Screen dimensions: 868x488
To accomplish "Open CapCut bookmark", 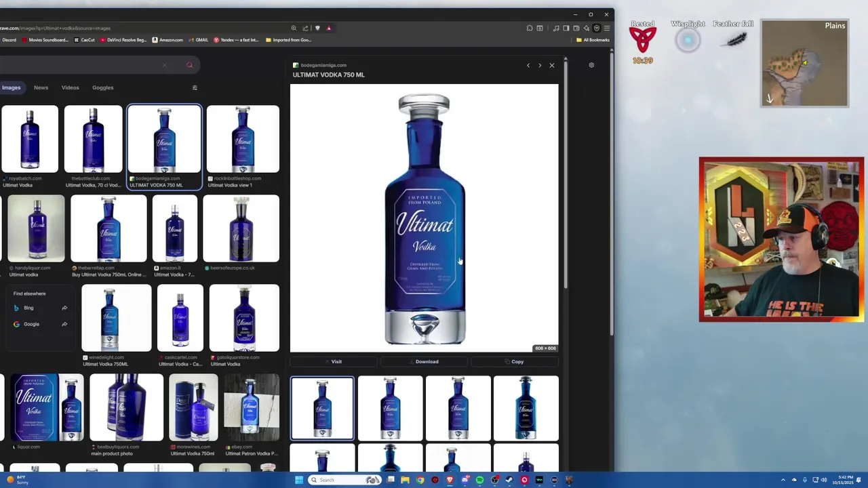I will 85,40.
